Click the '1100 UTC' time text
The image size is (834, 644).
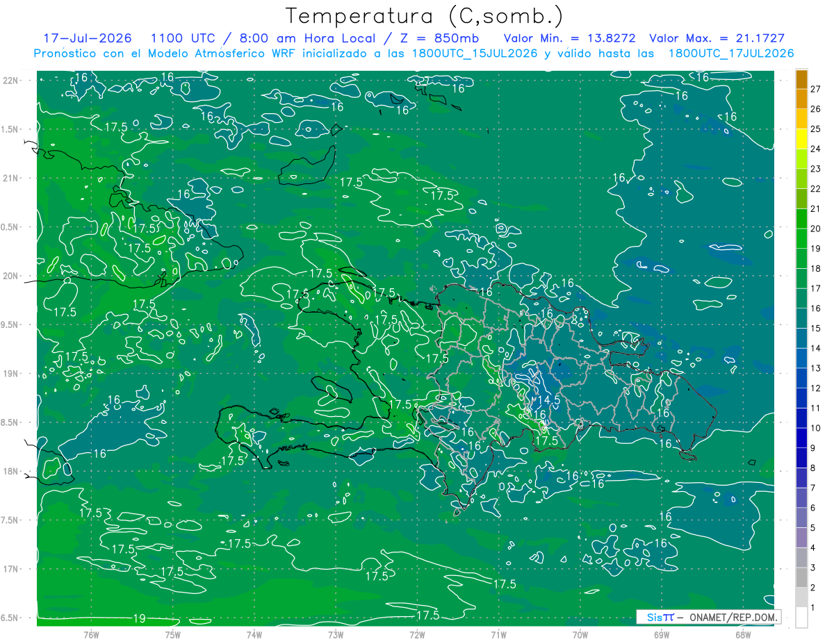pos(183,38)
